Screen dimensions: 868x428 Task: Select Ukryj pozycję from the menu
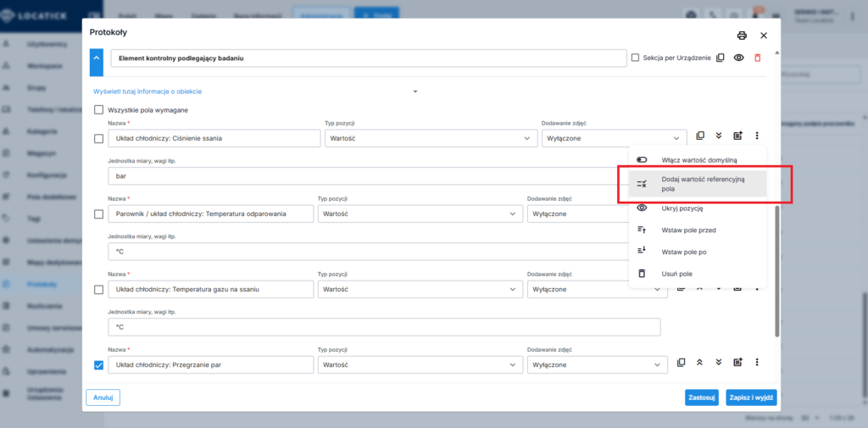tap(698, 208)
